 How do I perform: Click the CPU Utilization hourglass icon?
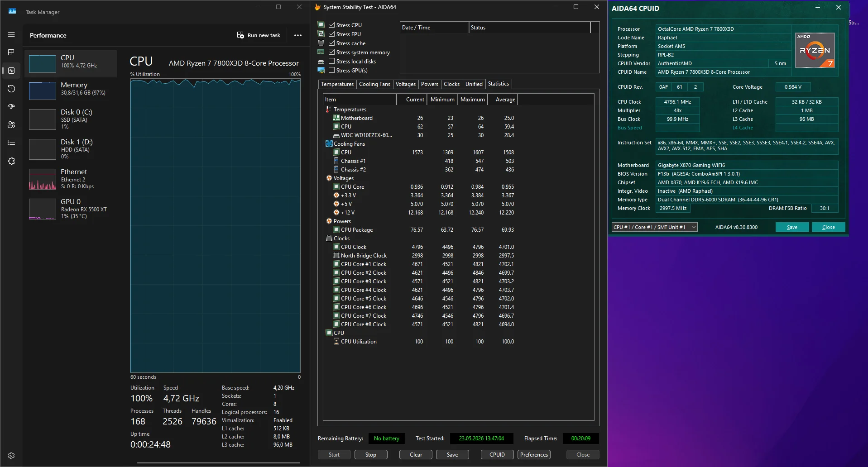click(336, 341)
